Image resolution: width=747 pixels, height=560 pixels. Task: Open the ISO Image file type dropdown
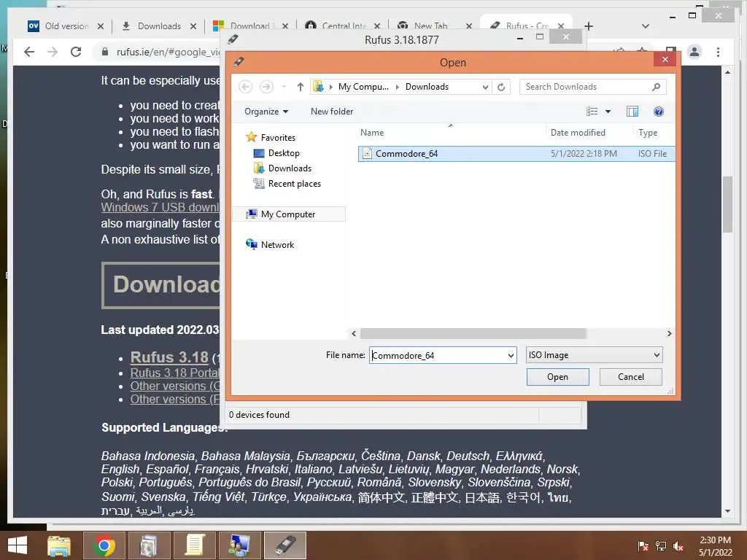594,355
